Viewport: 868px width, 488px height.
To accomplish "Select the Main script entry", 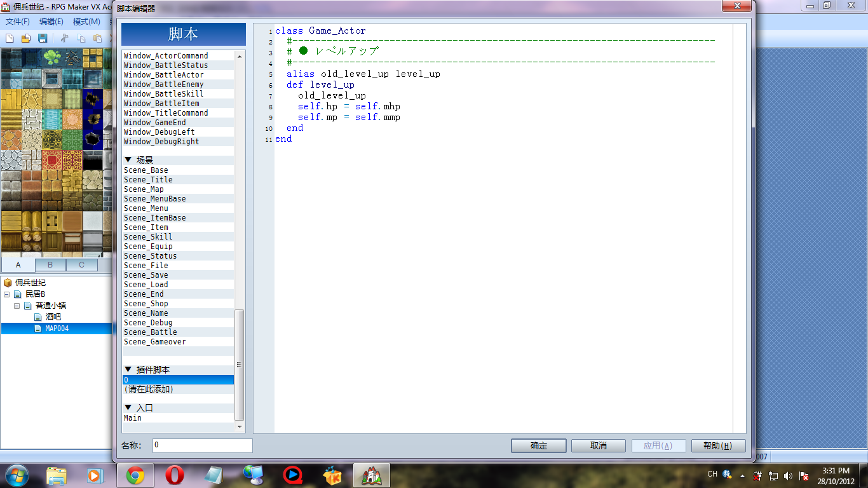I will [x=179, y=418].
